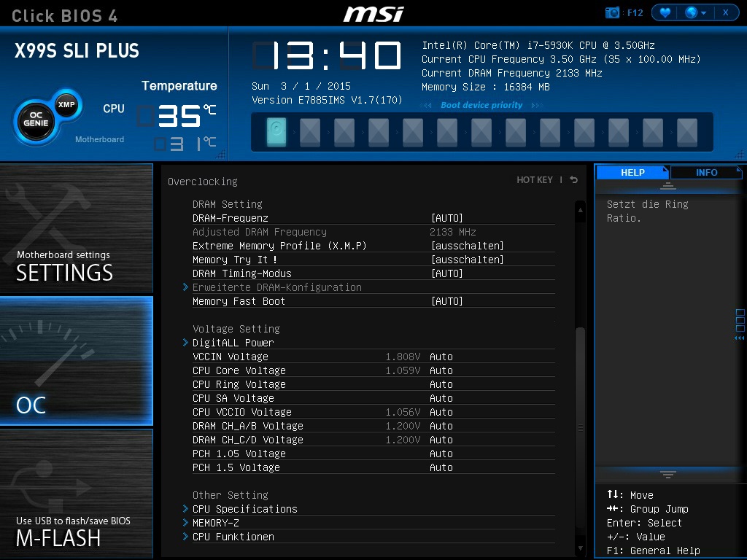
Task: Click the settings list scrollbar thumb
Action: [x=580, y=427]
